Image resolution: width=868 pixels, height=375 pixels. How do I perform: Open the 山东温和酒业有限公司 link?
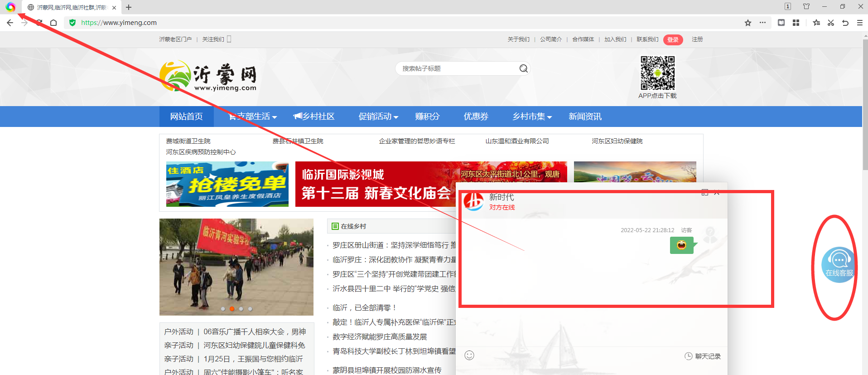tap(517, 141)
